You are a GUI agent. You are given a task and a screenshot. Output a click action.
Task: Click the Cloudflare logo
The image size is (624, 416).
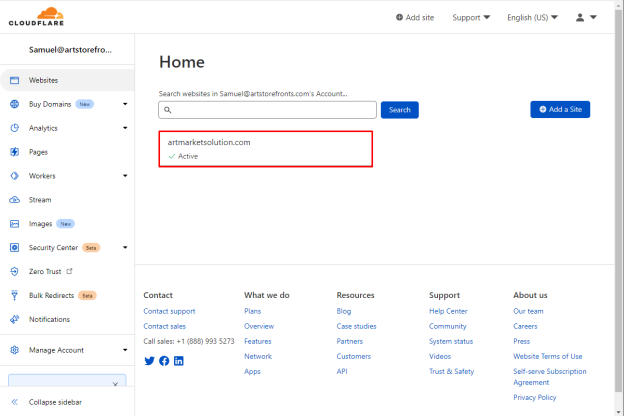[x=36, y=17]
